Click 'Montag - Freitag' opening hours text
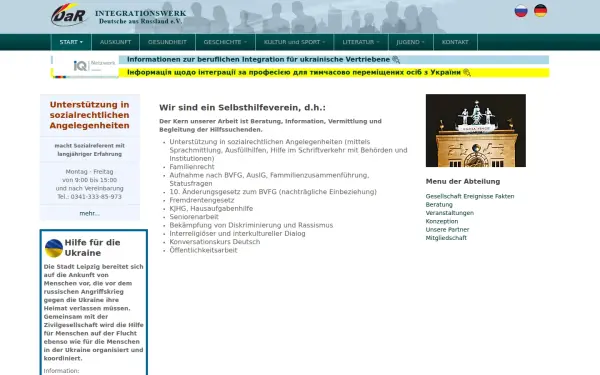The width and height of the screenshot is (600, 375). [x=90, y=172]
